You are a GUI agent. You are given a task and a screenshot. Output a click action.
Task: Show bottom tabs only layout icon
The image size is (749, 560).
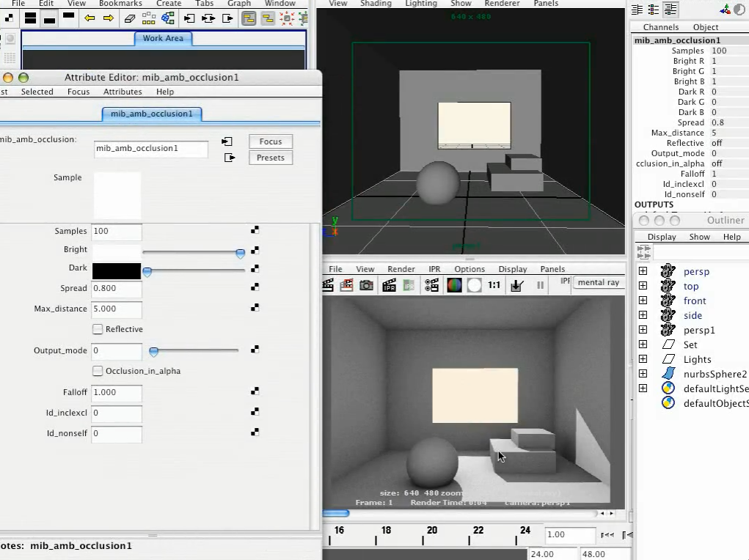[x=49, y=19]
